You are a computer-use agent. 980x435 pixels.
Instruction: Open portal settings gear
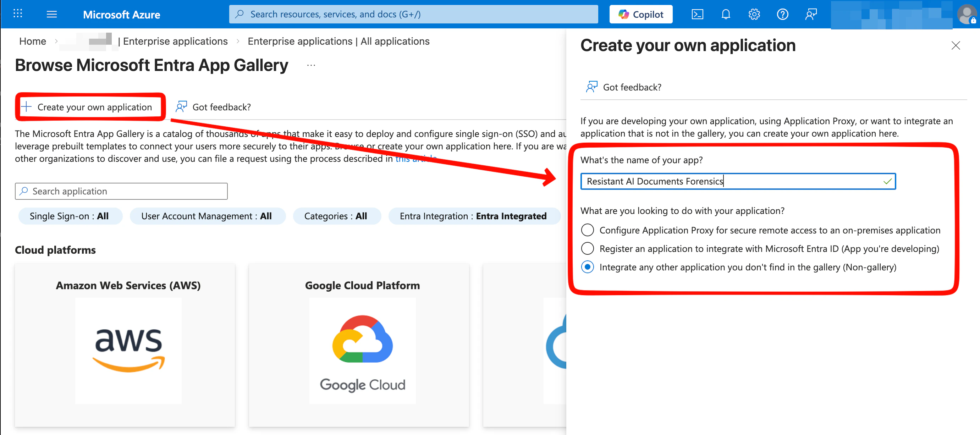tap(754, 15)
